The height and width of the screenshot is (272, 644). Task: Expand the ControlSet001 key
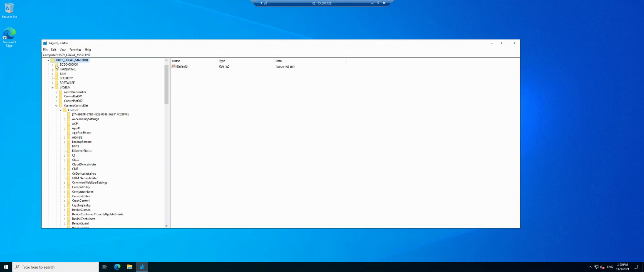[x=56, y=96]
